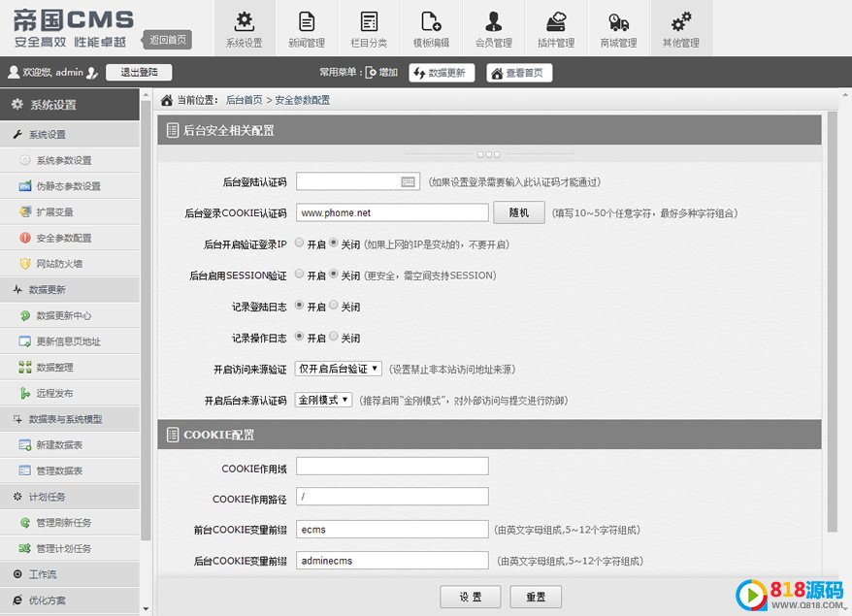This screenshot has width=852, height=616.
Task: Click the 随机 button for cookie code
Action: click(519, 212)
